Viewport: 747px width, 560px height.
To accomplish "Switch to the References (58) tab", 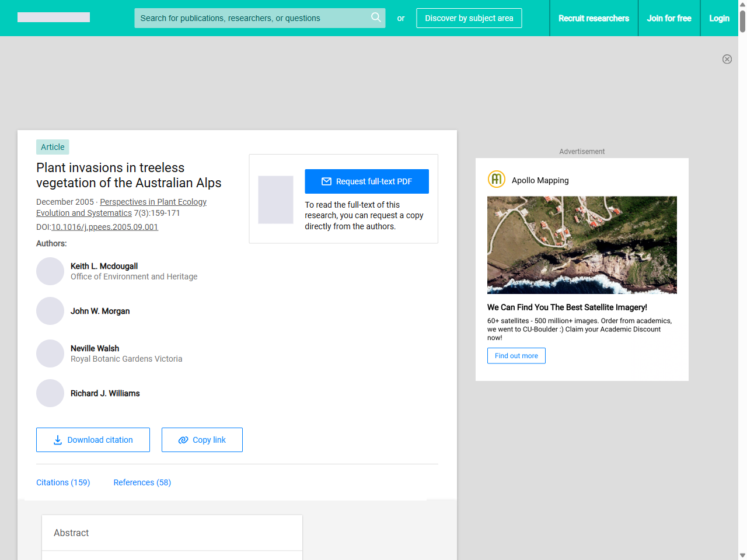I will coord(142,482).
